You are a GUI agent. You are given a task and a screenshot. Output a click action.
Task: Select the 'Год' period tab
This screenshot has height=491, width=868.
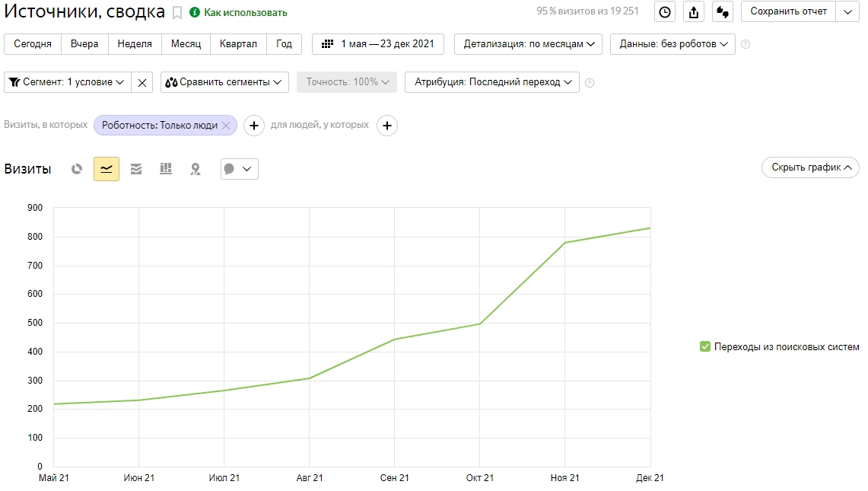[284, 44]
